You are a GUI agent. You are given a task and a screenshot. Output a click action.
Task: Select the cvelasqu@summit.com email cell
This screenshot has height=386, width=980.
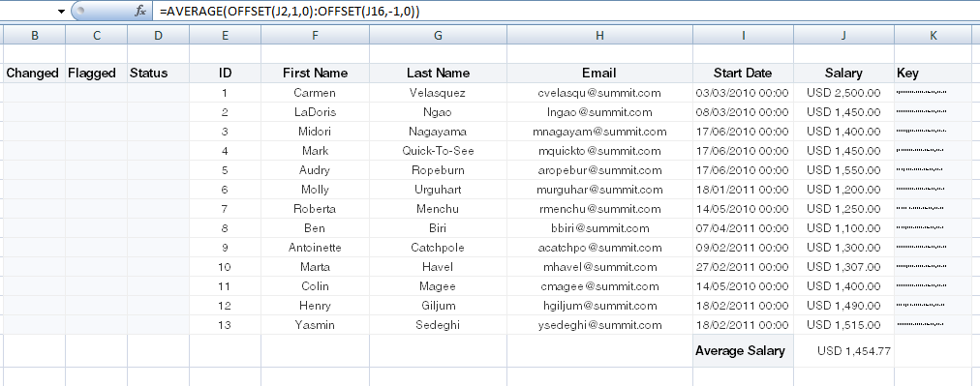click(x=600, y=93)
